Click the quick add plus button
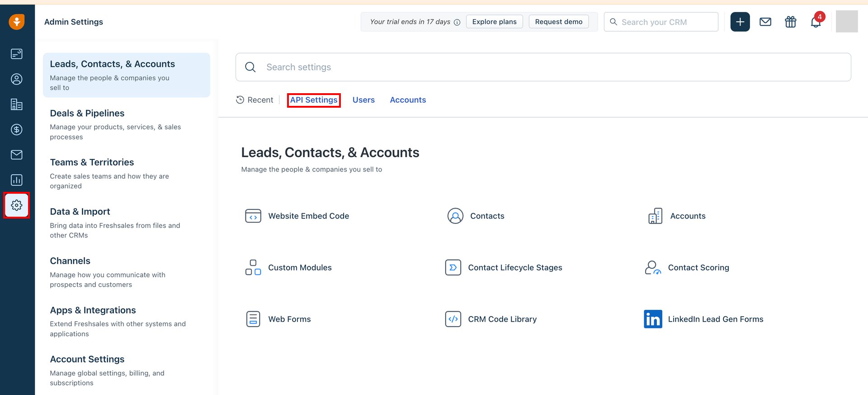868x395 pixels. coord(740,22)
